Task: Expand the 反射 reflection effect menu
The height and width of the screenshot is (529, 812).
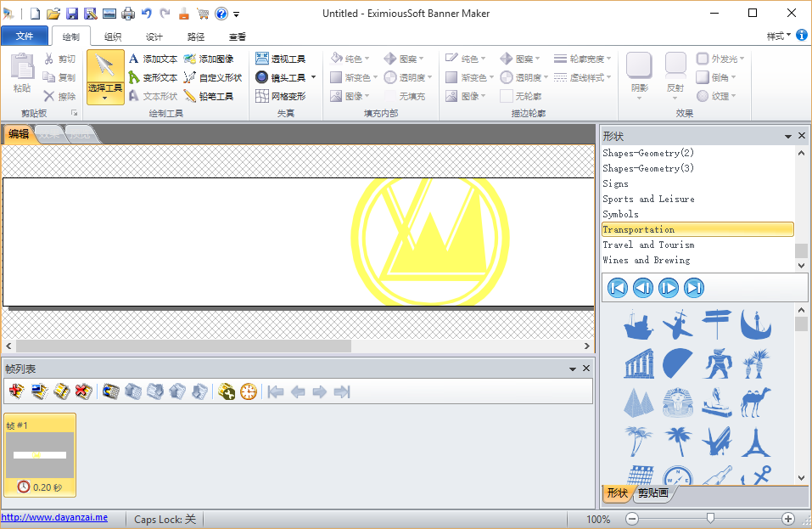Action: click(675, 76)
